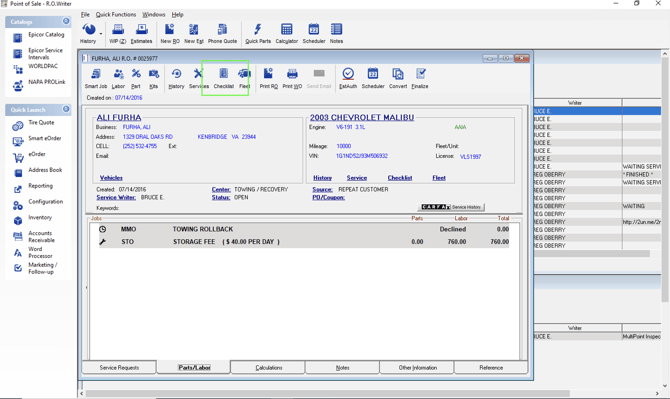
Task: Open the main History toolbar icon
Action: pyautogui.click(x=88, y=34)
